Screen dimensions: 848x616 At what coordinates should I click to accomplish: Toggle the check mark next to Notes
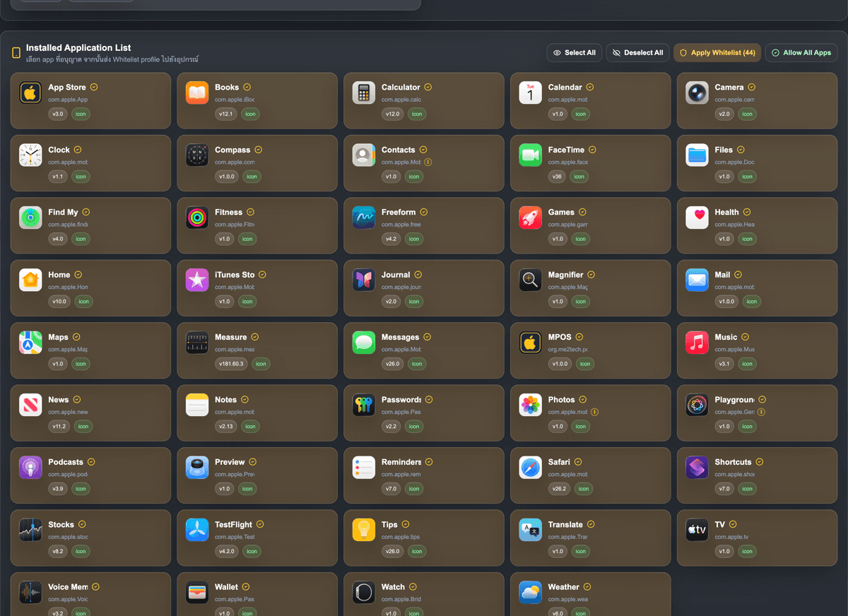pos(245,400)
